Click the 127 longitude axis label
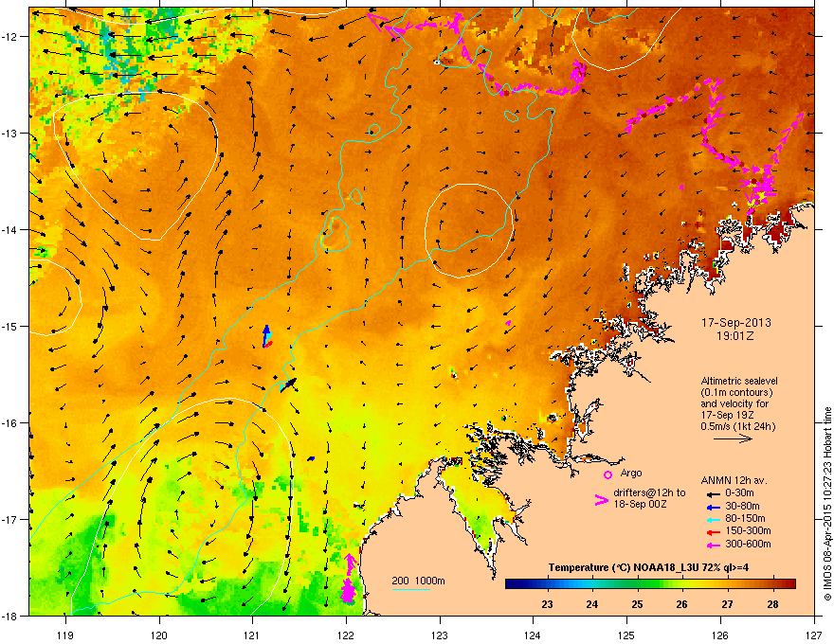Viewport: 834px width, 644px height. coord(814,635)
